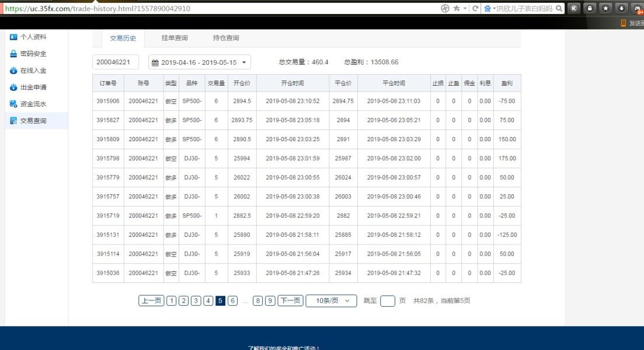Image resolution: width=644 pixels, height=350 pixels.
Task: Click the 出金申请 withdrawal icon
Action: (x=13, y=87)
